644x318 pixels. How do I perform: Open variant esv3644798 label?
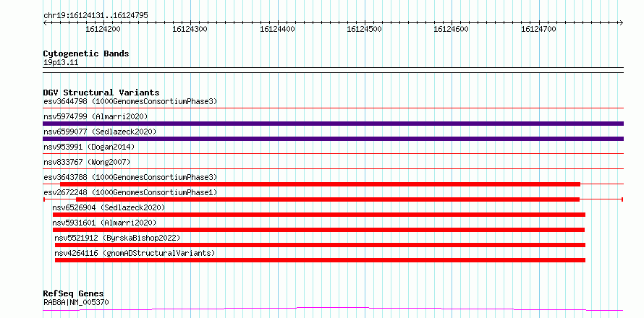[x=130, y=101]
